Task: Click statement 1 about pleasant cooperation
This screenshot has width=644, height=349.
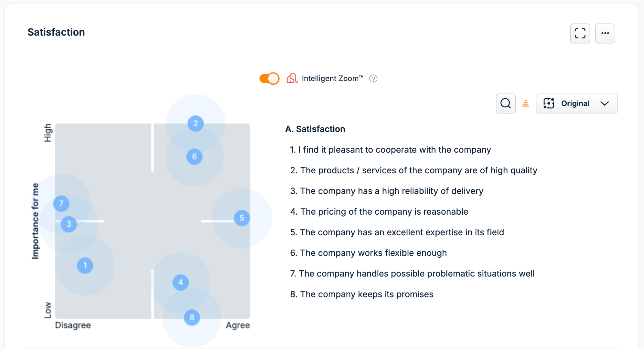Action: click(x=390, y=150)
